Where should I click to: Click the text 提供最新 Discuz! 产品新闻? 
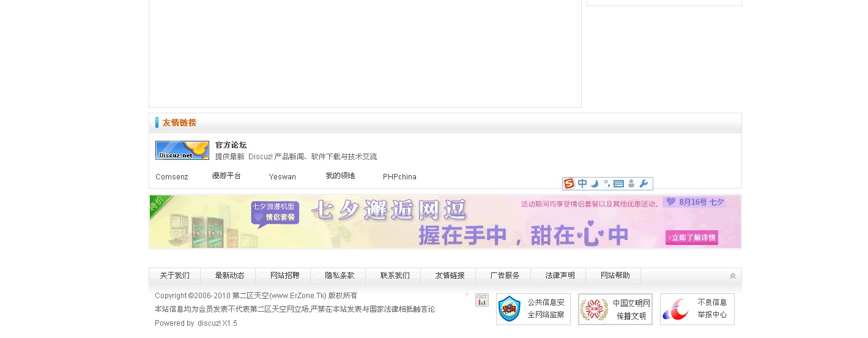point(261,157)
